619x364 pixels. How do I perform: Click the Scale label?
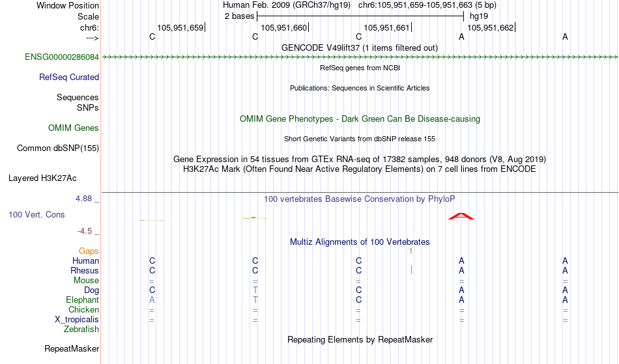pyautogui.click(x=88, y=16)
